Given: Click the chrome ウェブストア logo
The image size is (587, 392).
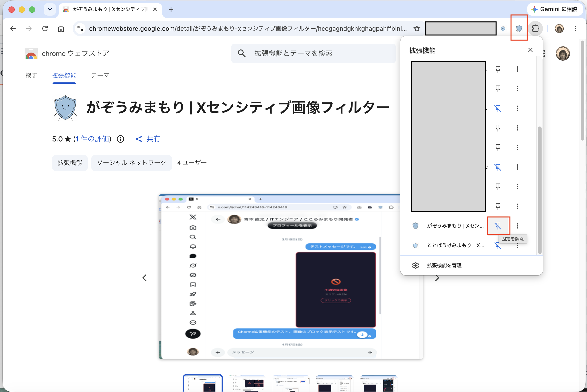Looking at the screenshot, I should [67, 53].
